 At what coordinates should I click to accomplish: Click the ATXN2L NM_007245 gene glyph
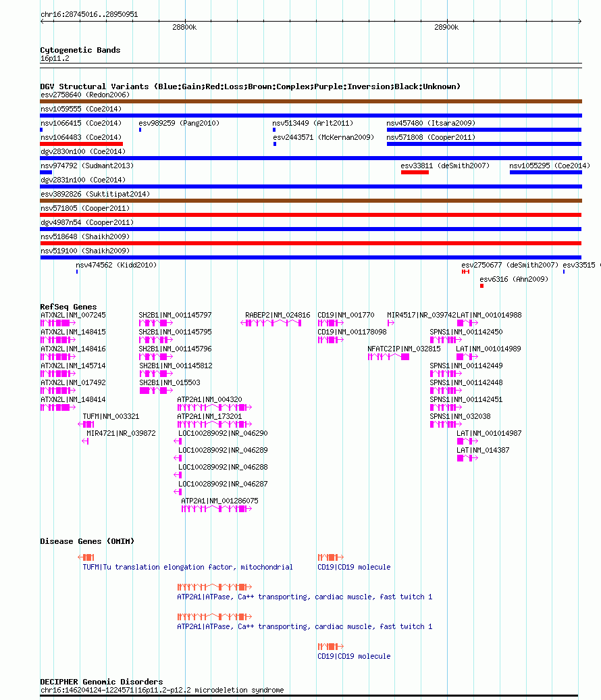tap(58, 323)
